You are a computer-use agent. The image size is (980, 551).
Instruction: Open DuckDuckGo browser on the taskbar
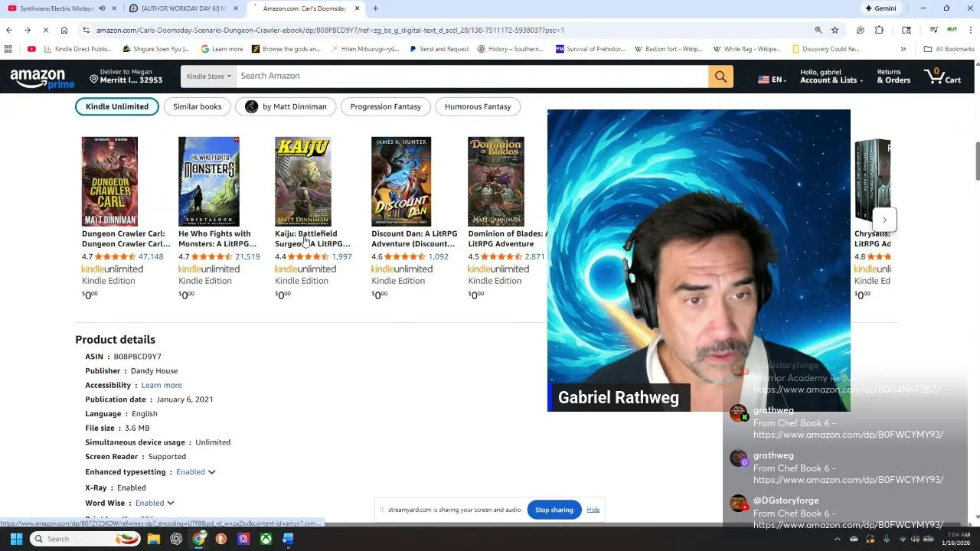pyautogui.click(x=221, y=539)
